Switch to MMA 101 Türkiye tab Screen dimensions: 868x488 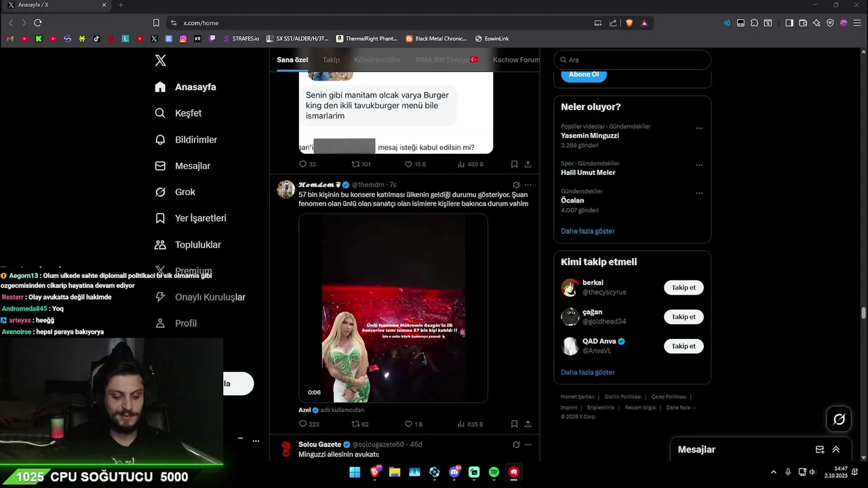pyautogui.click(x=447, y=60)
